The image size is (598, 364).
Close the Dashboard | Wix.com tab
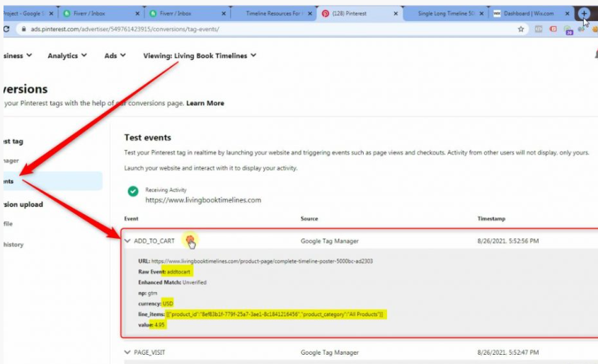click(568, 13)
